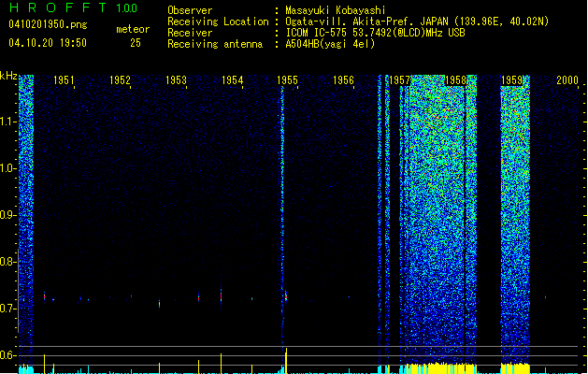Click the tall yellow power spike at 1955

click(286, 361)
